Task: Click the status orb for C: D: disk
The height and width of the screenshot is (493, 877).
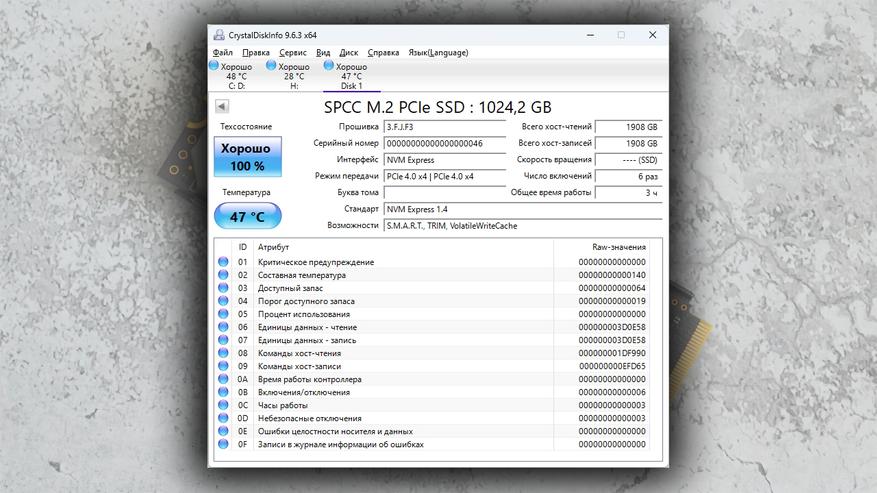Action: coord(214,65)
